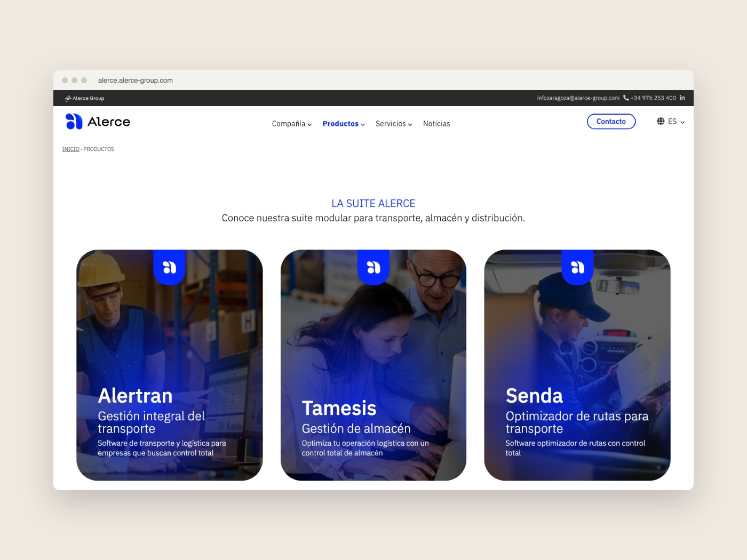This screenshot has height=560, width=747.
Task: Open the Senda product card title
Action: point(534,396)
